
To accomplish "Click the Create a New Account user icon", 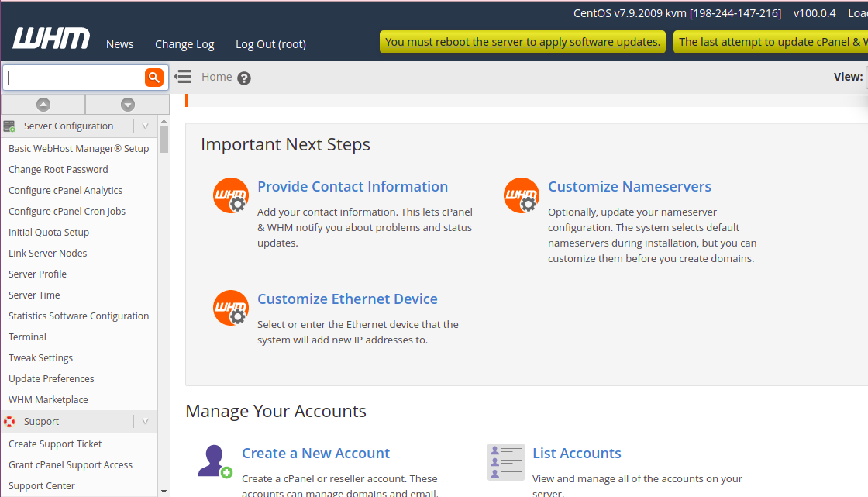I will (x=215, y=461).
